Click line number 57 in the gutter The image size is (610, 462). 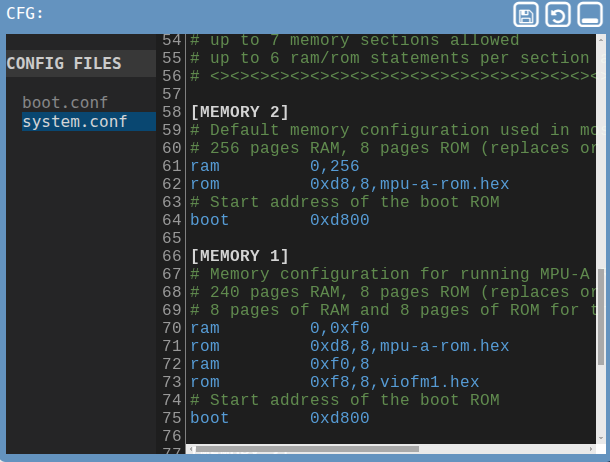coord(172,94)
